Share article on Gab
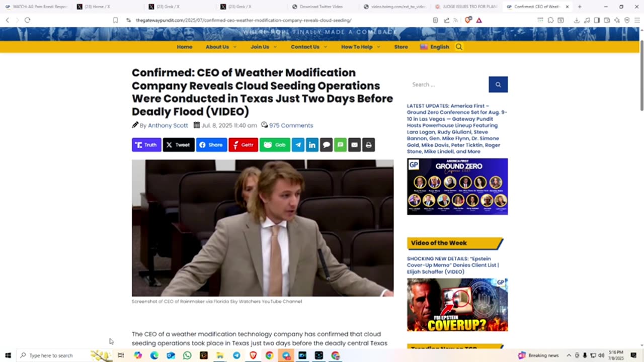 [x=275, y=145]
